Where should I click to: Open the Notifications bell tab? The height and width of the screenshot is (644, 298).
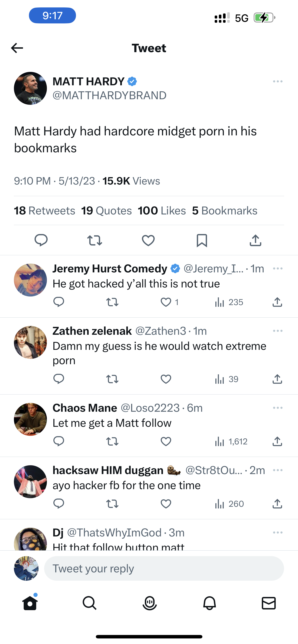[209, 603]
